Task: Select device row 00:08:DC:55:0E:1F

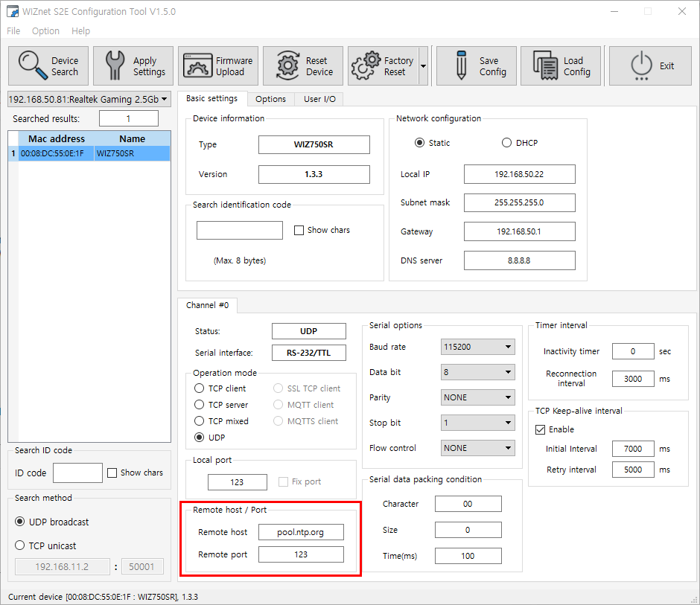Action: coord(89,153)
